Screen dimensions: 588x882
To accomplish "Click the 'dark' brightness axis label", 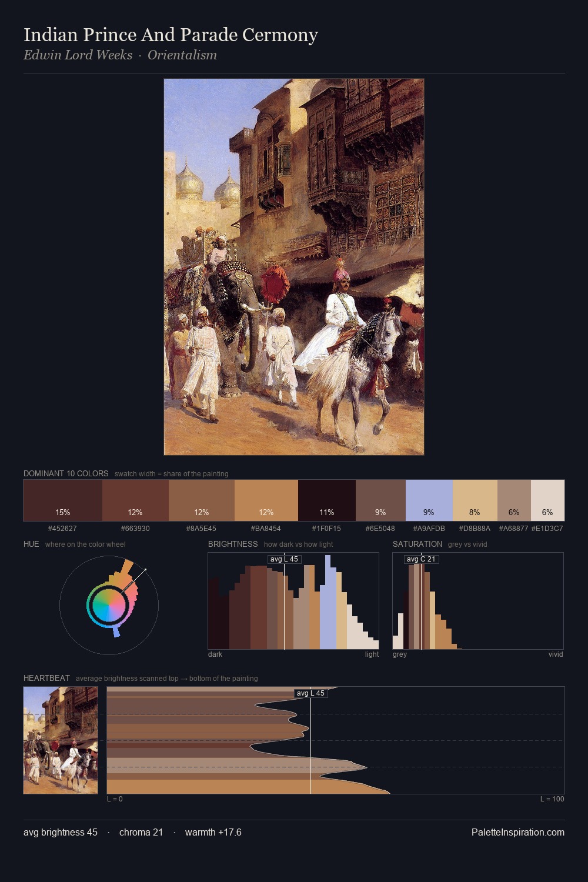I will tap(215, 654).
